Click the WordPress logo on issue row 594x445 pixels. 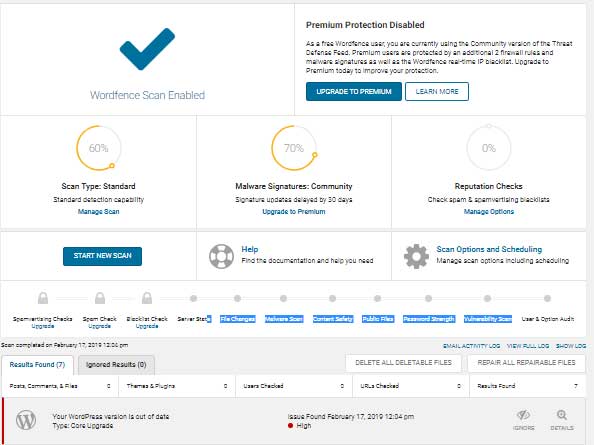click(26, 420)
